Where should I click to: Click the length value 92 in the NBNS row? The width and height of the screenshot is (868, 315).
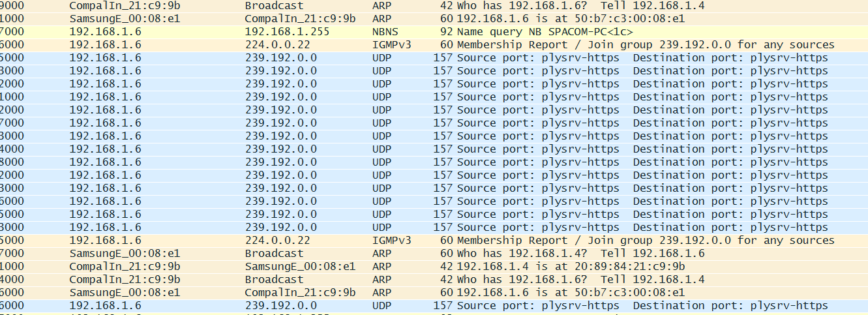click(447, 31)
